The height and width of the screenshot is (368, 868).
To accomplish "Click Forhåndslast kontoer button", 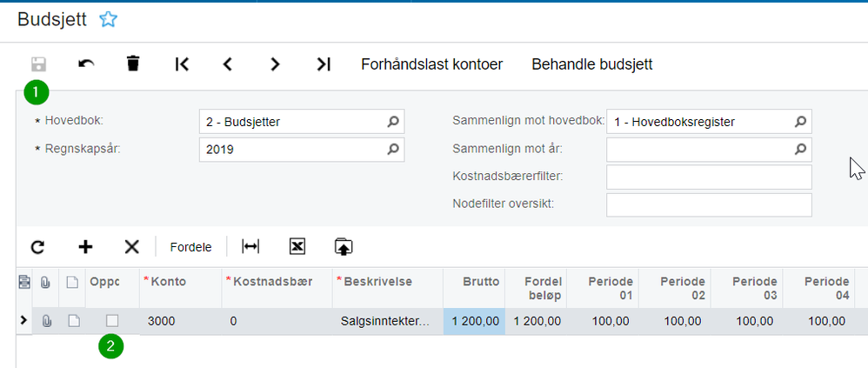I will (431, 64).
